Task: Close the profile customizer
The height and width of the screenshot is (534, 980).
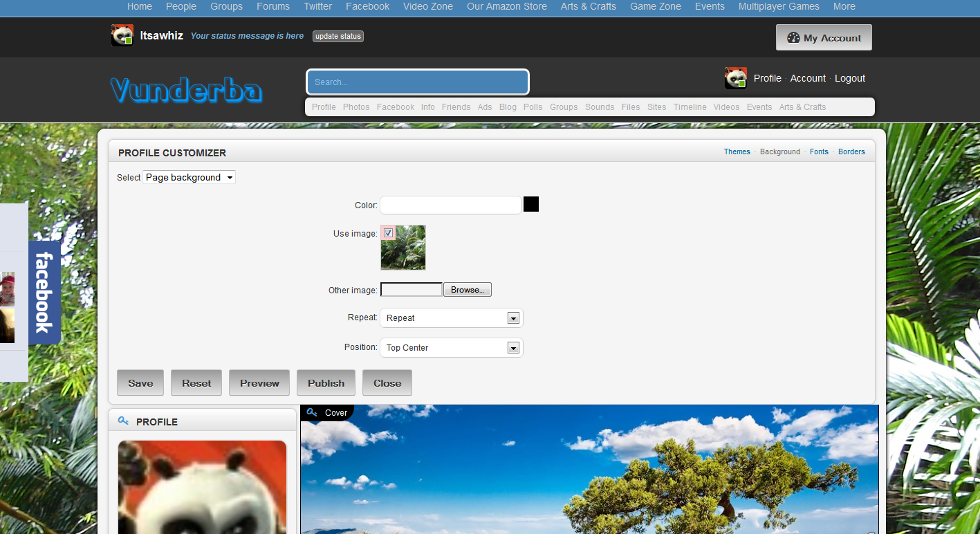Action: (387, 383)
